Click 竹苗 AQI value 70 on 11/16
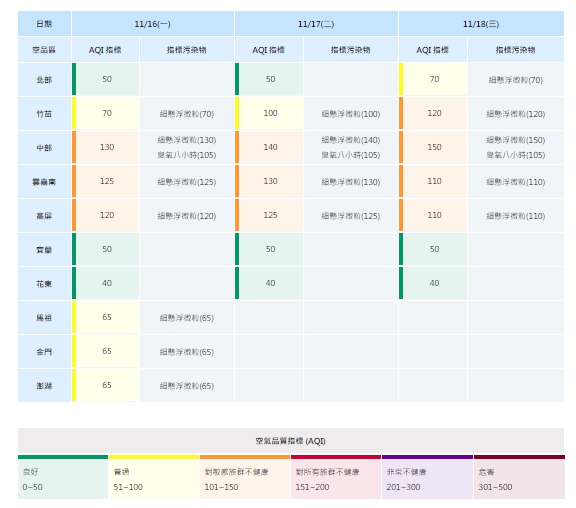 107,113
